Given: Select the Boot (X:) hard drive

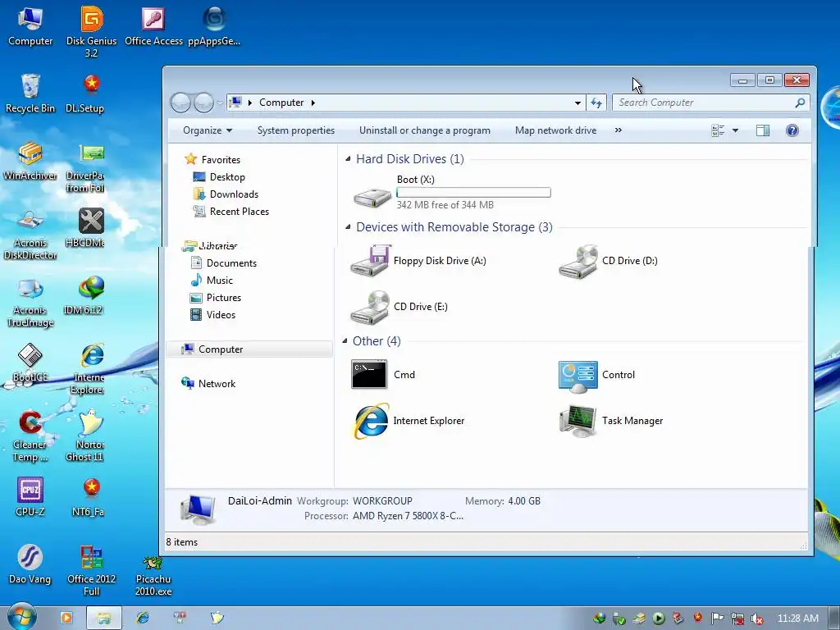Looking at the screenshot, I should coord(451,192).
